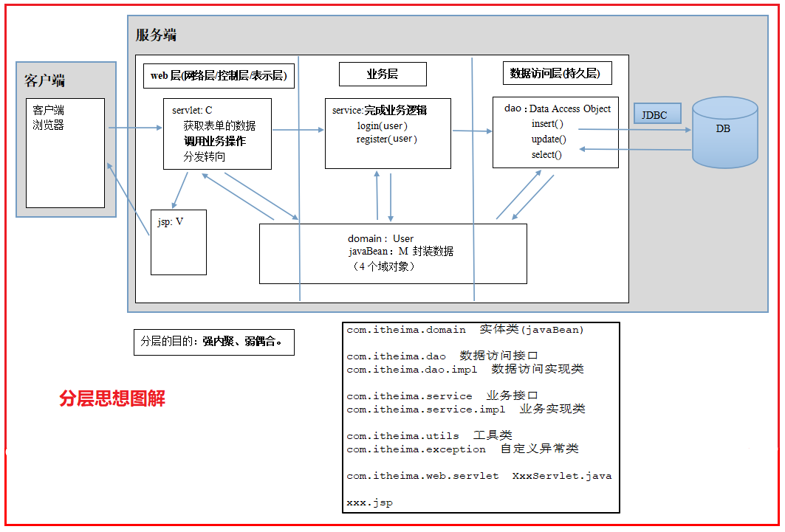Click domain: User text

[380, 238]
